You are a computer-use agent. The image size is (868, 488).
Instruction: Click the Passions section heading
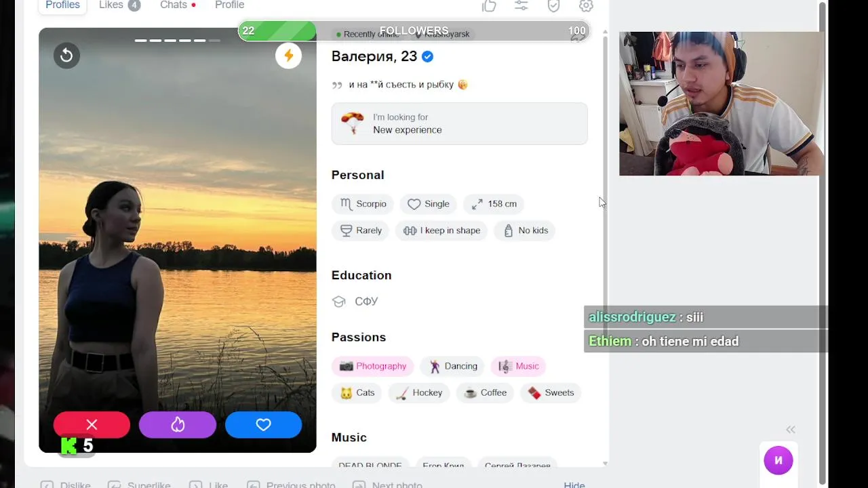(359, 338)
